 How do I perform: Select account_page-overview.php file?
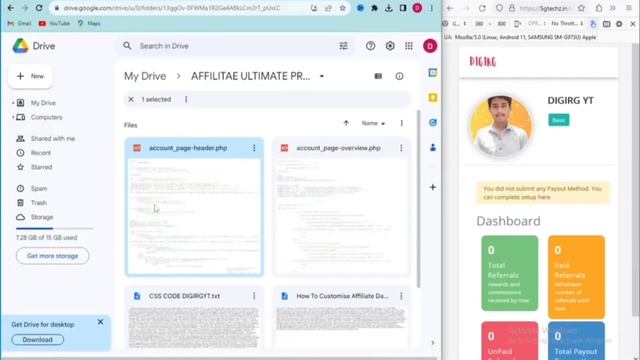point(341,207)
